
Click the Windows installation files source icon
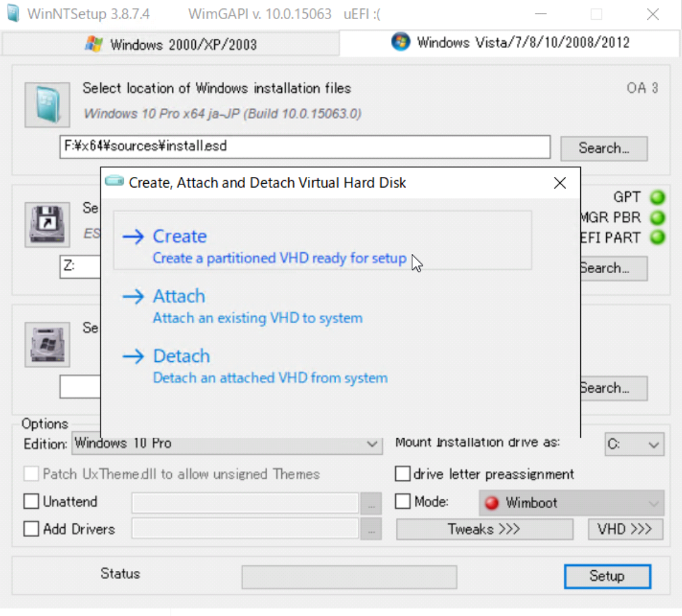(47, 105)
